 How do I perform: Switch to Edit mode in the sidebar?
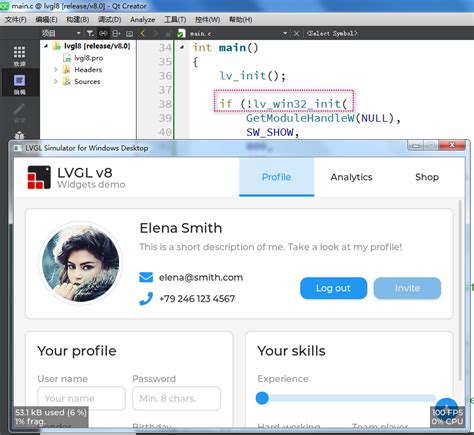click(19, 81)
